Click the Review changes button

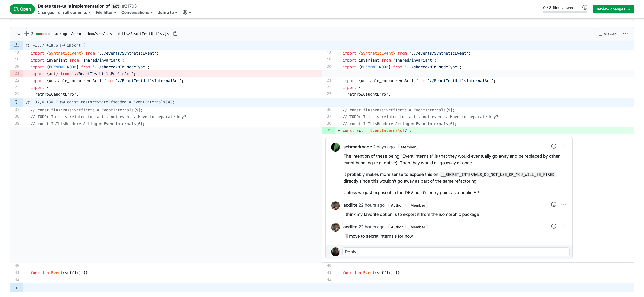613,9
